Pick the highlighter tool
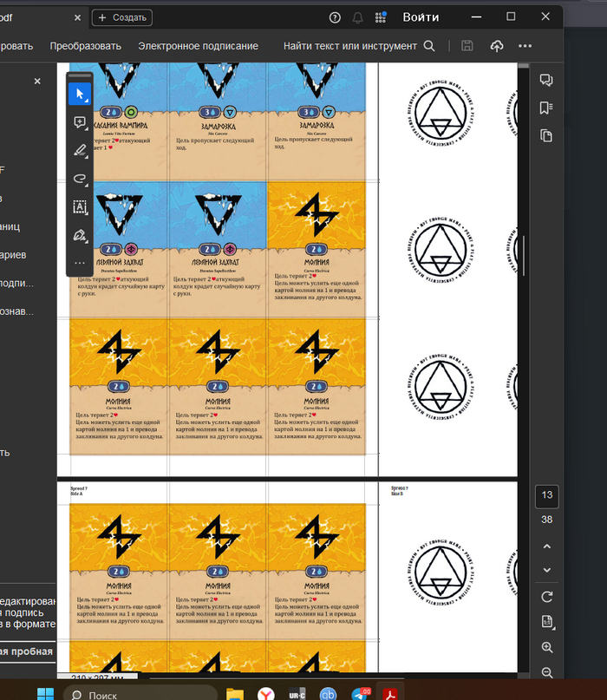 pyautogui.click(x=80, y=150)
